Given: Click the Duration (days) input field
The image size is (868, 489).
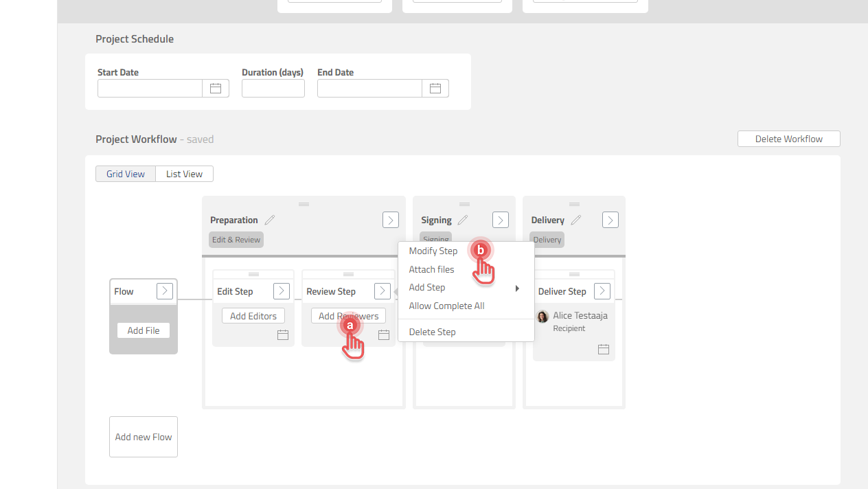Looking at the screenshot, I should tap(273, 88).
